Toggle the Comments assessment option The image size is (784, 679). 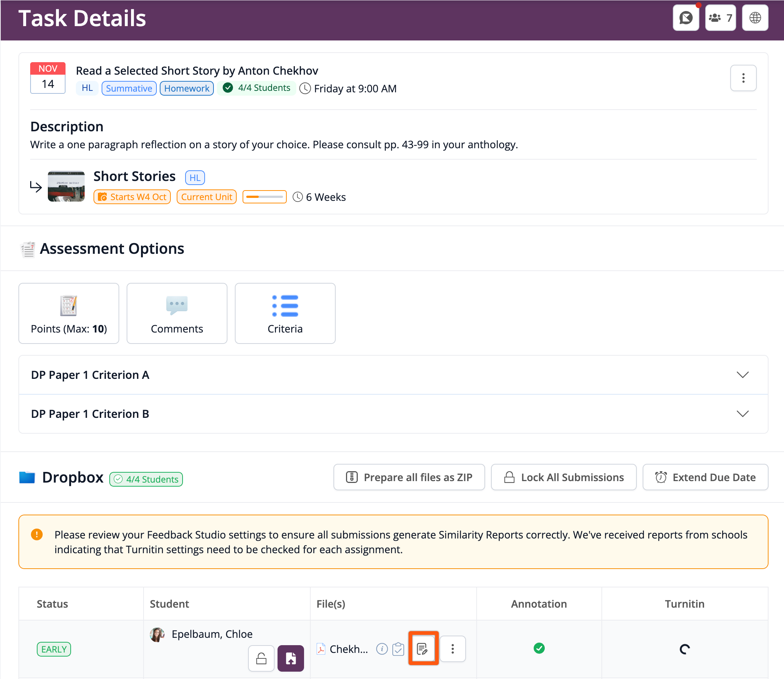(177, 313)
